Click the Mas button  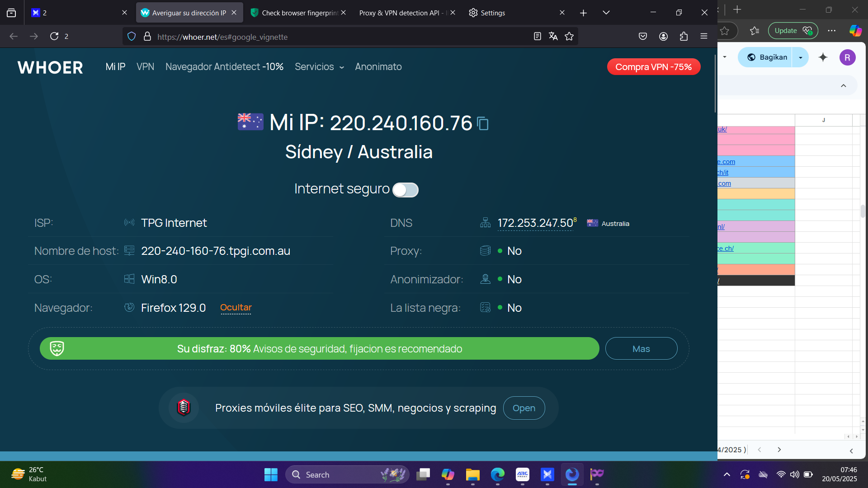pos(641,349)
